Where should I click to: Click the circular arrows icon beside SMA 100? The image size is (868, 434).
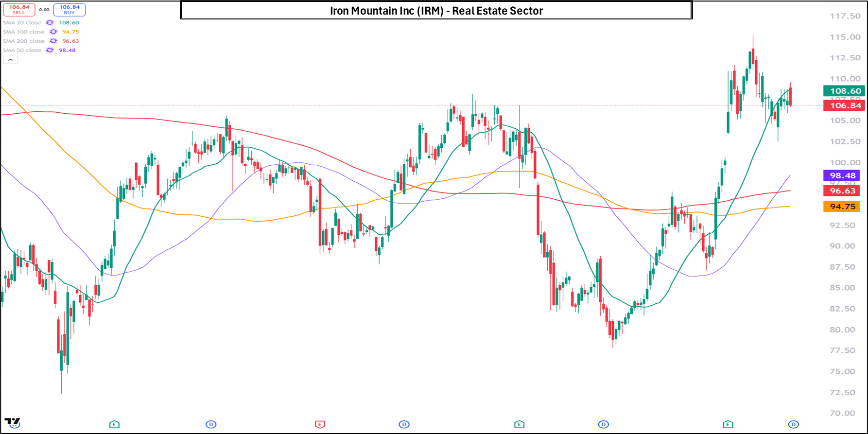53,32
